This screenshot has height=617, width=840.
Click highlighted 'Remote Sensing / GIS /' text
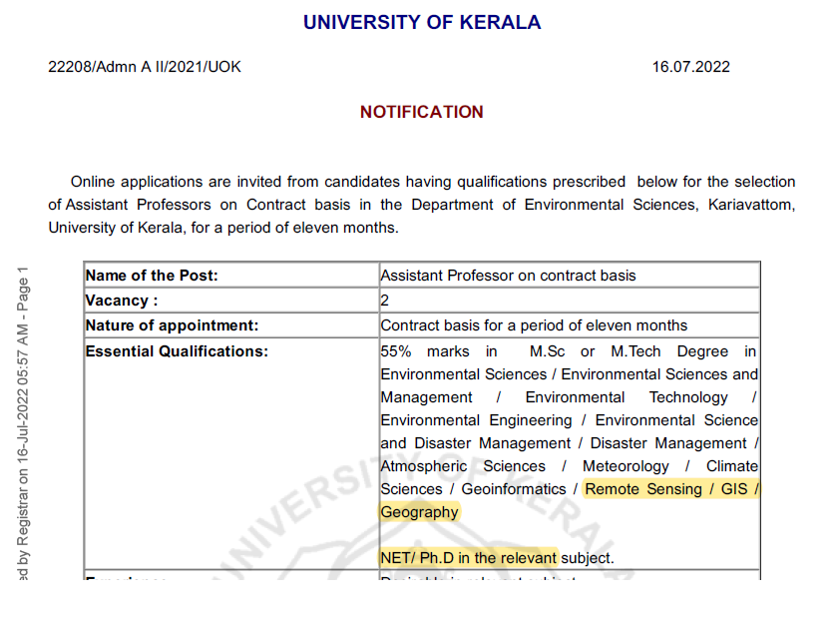click(x=671, y=489)
